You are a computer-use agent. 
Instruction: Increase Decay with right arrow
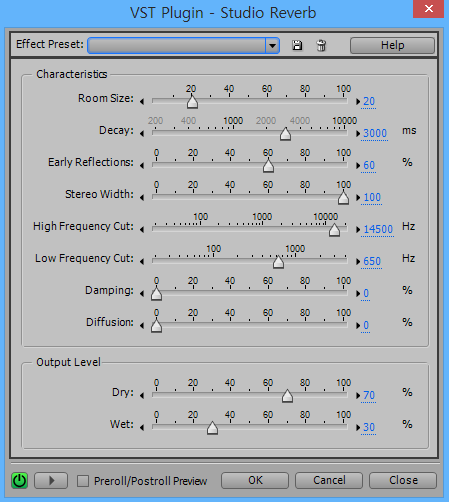click(x=358, y=133)
